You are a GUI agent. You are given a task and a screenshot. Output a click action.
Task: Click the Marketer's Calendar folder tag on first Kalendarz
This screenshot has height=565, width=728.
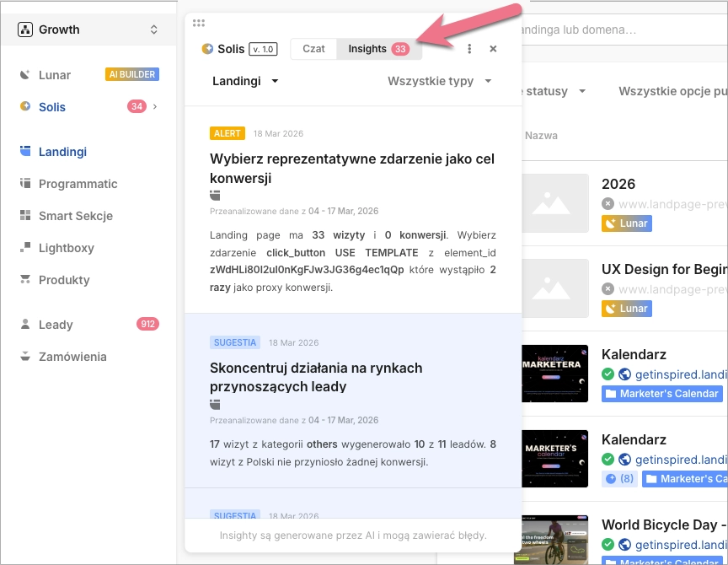(x=662, y=394)
